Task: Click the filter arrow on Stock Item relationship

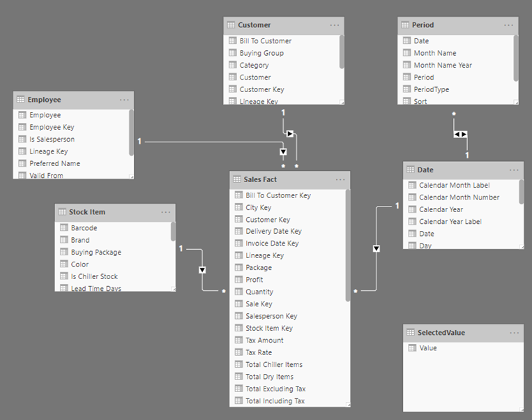Action: (x=203, y=270)
